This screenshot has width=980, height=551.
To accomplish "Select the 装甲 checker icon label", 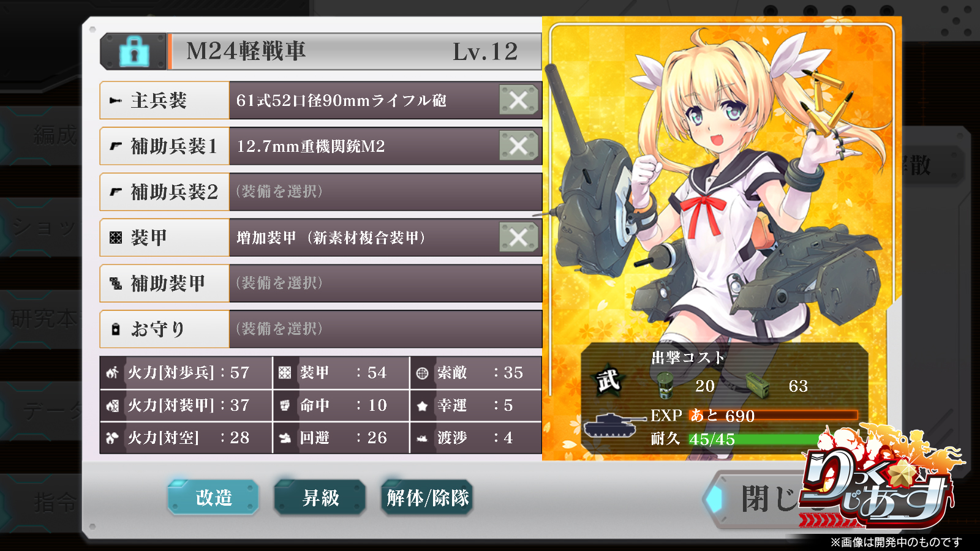I will [115, 238].
